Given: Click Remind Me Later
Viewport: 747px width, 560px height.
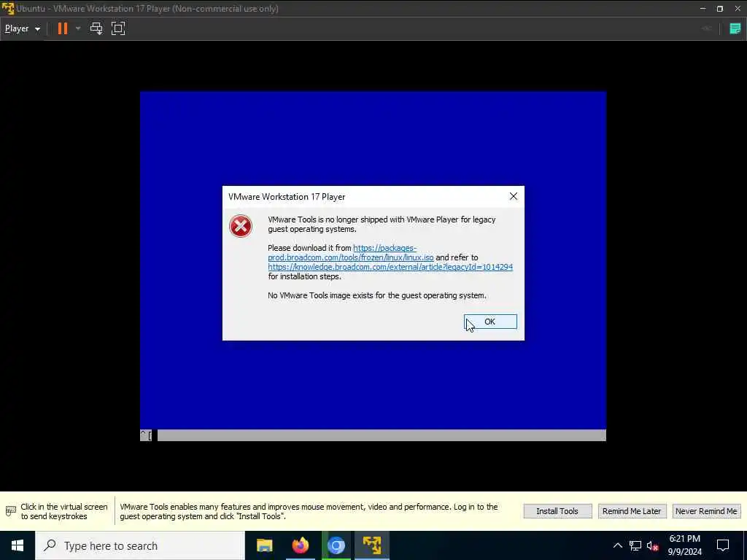Looking at the screenshot, I should pyautogui.click(x=631, y=511).
